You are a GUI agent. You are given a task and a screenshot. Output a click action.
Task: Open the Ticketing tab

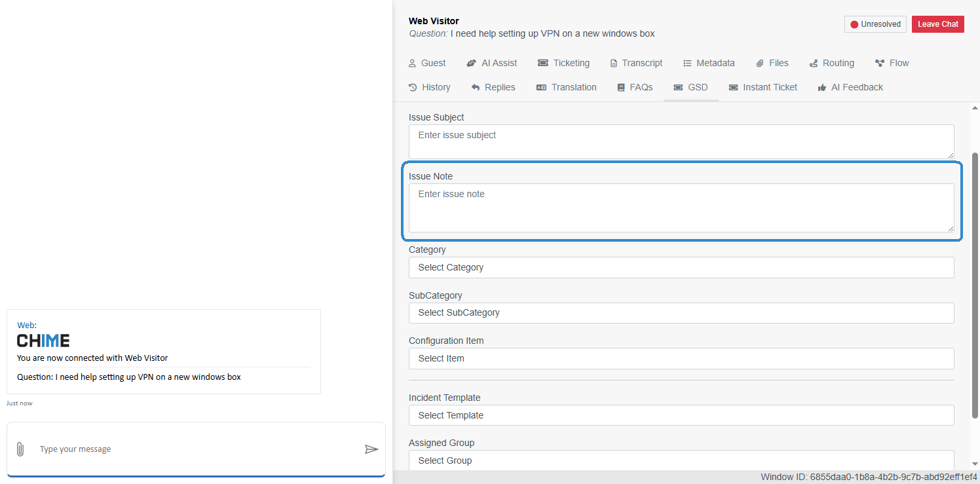coord(564,64)
